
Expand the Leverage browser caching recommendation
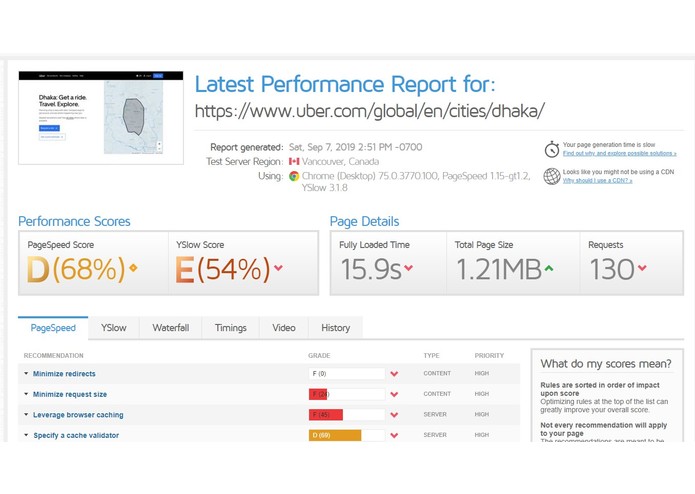[x=26, y=415]
